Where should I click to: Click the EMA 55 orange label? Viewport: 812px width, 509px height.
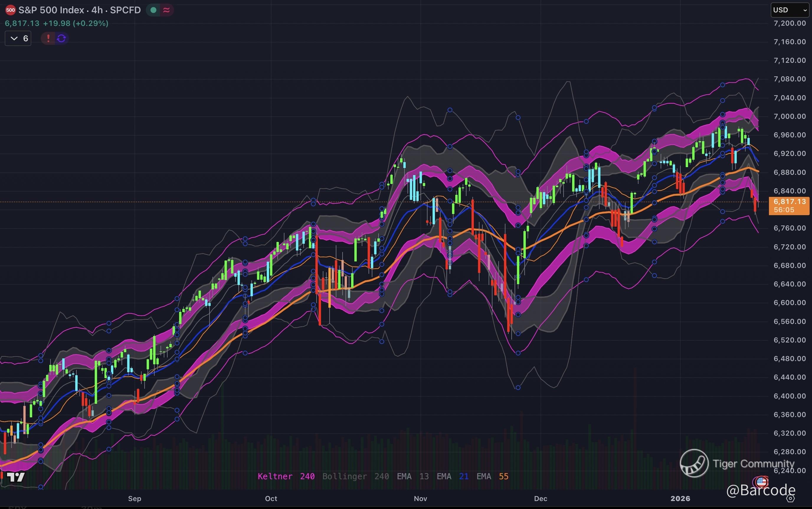(x=492, y=476)
